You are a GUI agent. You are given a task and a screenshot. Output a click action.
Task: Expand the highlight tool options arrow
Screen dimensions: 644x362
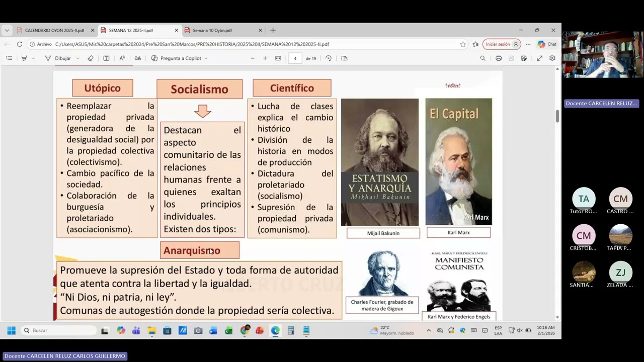click(x=33, y=58)
